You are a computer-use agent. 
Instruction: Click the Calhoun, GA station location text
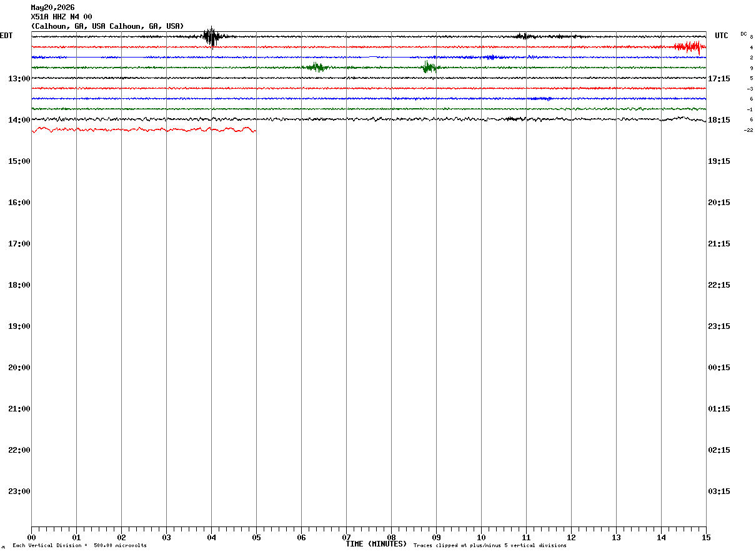click(x=107, y=26)
